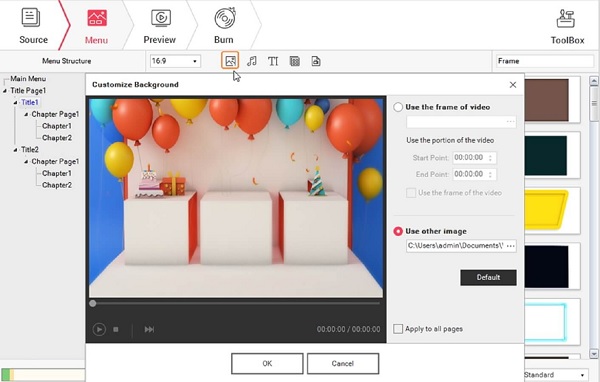600x382 pixels.
Task: Browse for another image using the ellipsis button
Action: (510, 246)
